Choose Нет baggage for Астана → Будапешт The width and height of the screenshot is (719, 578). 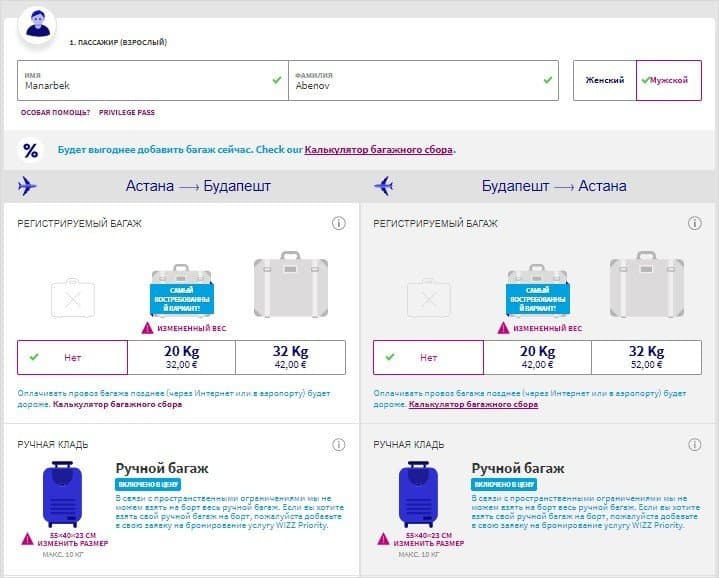[72, 358]
